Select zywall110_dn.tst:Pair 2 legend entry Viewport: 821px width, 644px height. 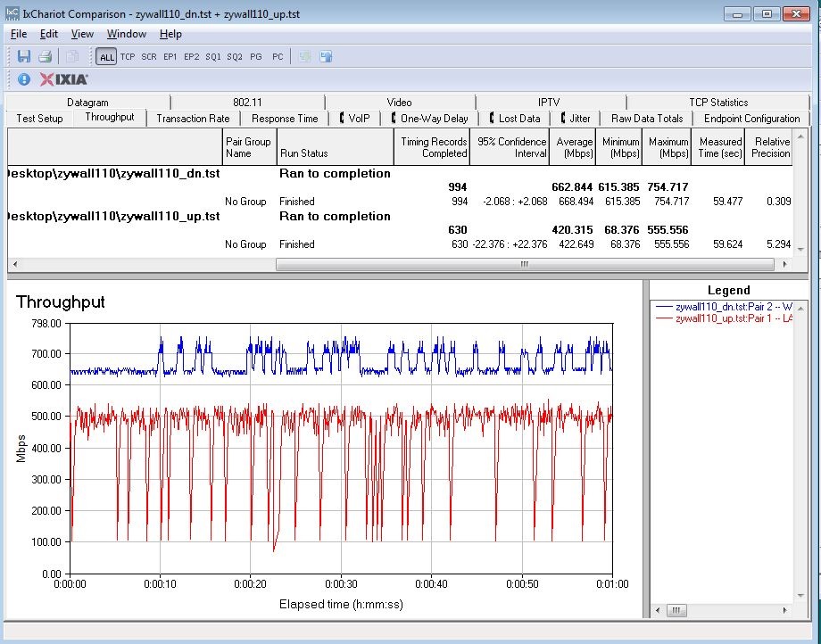(x=724, y=307)
